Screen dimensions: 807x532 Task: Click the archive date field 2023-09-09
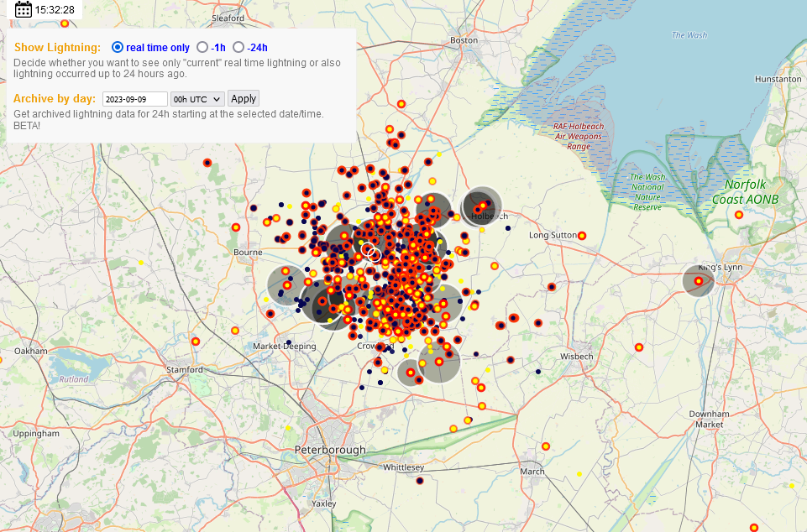(x=134, y=99)
